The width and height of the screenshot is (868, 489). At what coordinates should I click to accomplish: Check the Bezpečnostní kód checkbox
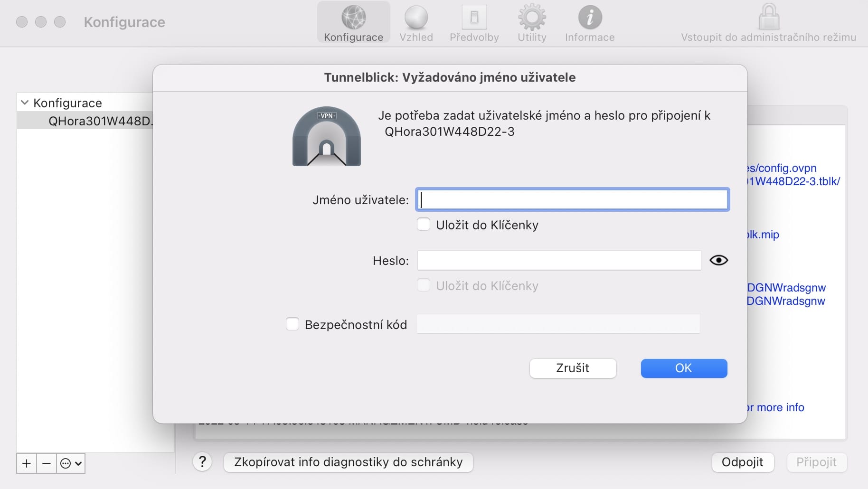[292, 324]
